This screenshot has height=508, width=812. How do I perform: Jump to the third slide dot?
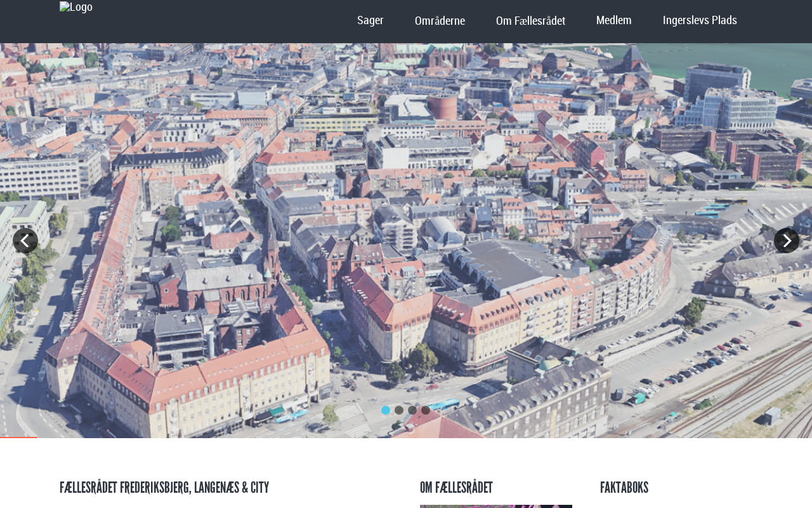coord(412,410)
